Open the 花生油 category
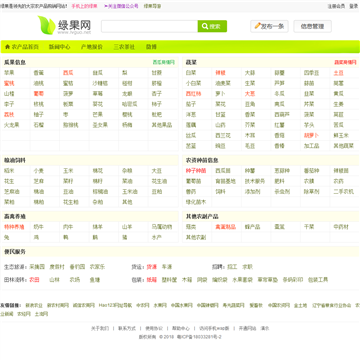 click(x=159, y=181)
